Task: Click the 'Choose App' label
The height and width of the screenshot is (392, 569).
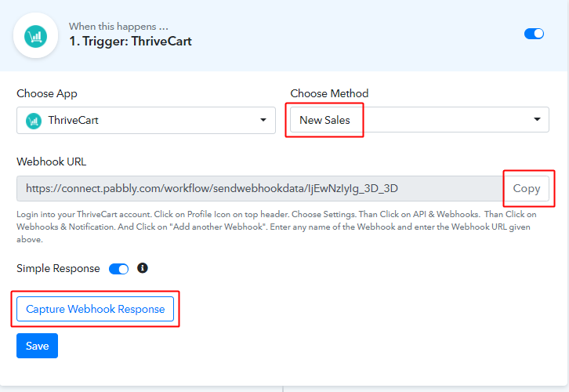Action: (x=47, y=93)
